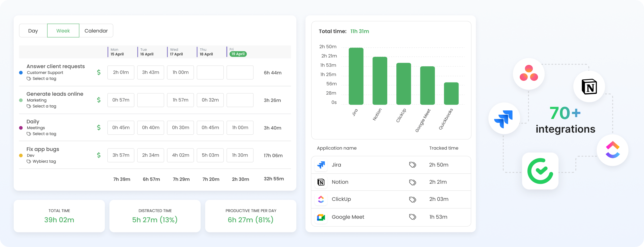Toggle billable dollar sign for Answer client requests
This screenshot has width=644, height=247.
[x=99, y=72]
